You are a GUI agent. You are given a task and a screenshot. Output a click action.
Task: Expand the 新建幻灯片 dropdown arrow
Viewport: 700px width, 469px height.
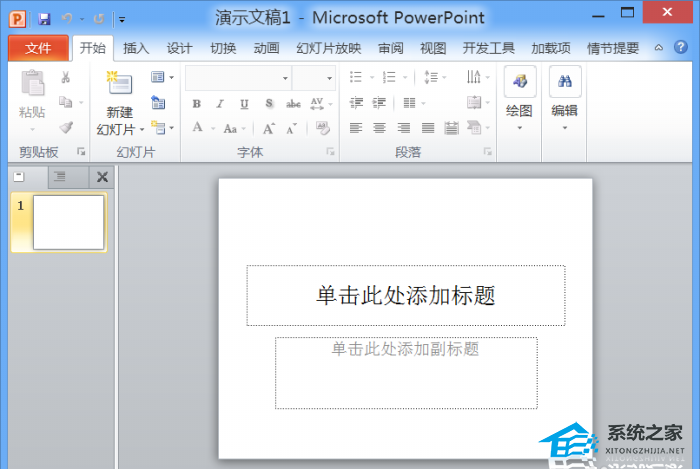(142, 129)
